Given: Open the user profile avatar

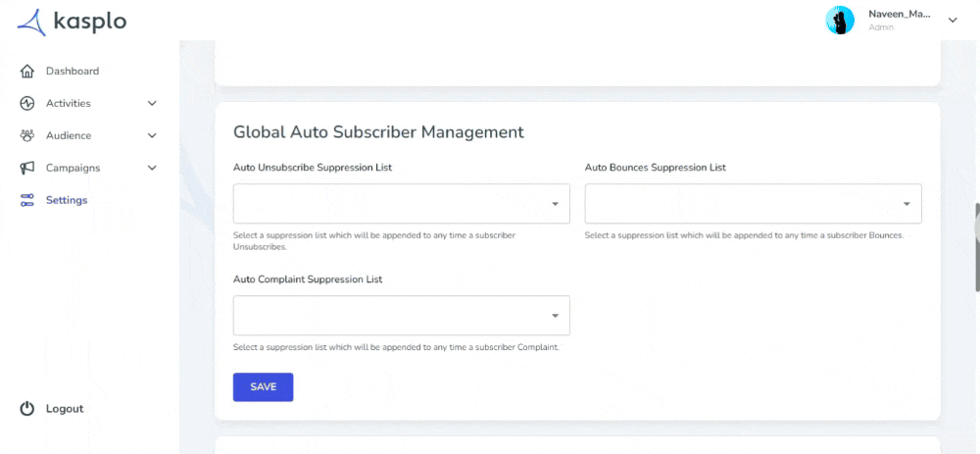Looking at the screenshot, I should tap(840, 20).
